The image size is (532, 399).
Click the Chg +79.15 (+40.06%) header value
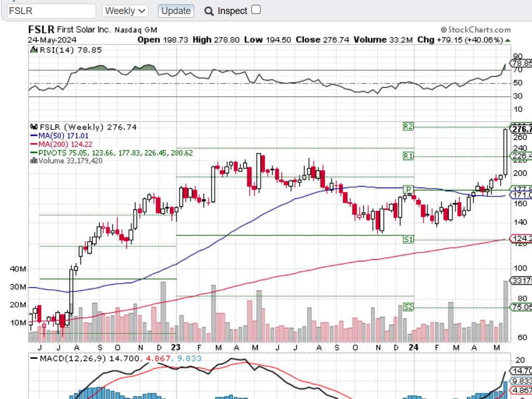[x=460, y=39]
